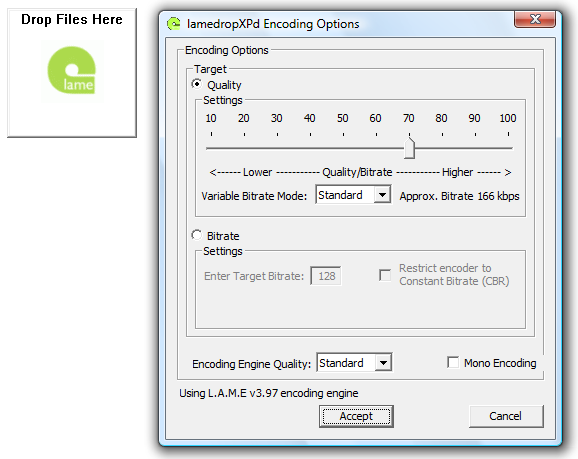Viewport: 578px width, 459px height.
Task: Click the Cancel button
Action: (506, 417)
